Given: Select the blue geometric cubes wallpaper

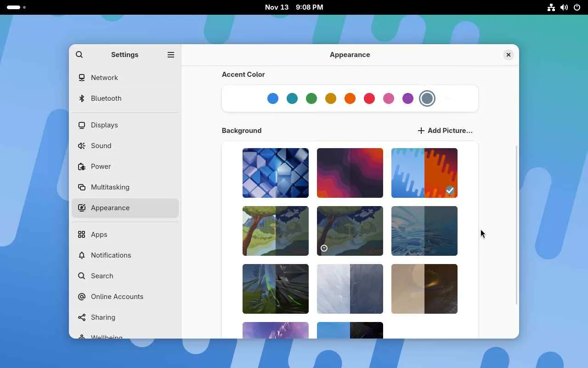Looking at the screenshot, I should click(x=276, y=173).
